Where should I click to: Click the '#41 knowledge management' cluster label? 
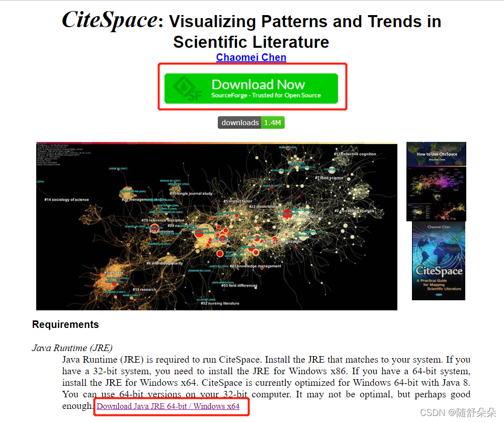[x=256, y=266]
